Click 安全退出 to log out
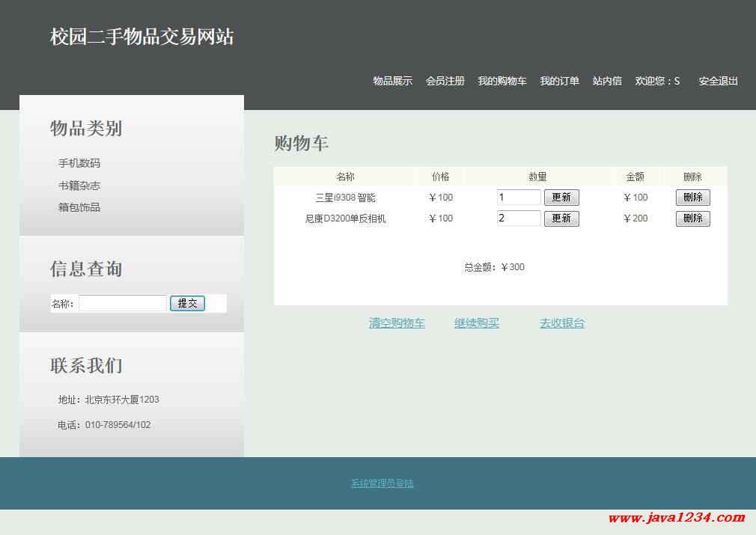 (718, 81)
